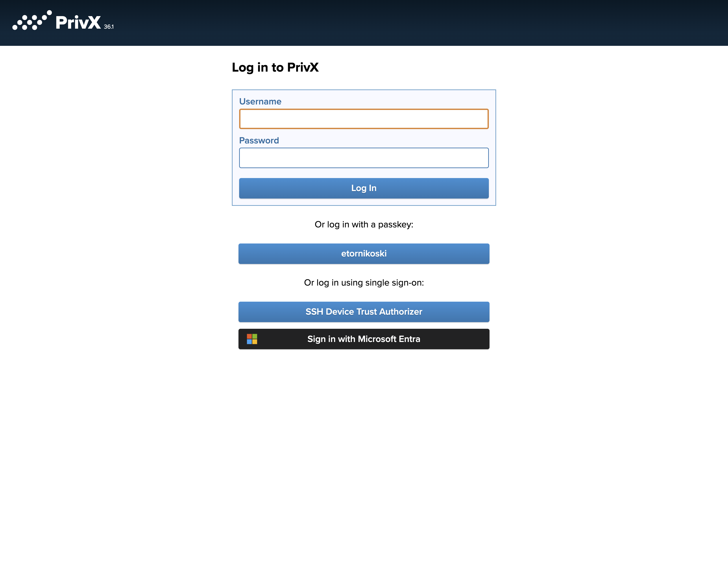Focus the Username input field
This screenshot has width=728, height=561.
[364, 119]
